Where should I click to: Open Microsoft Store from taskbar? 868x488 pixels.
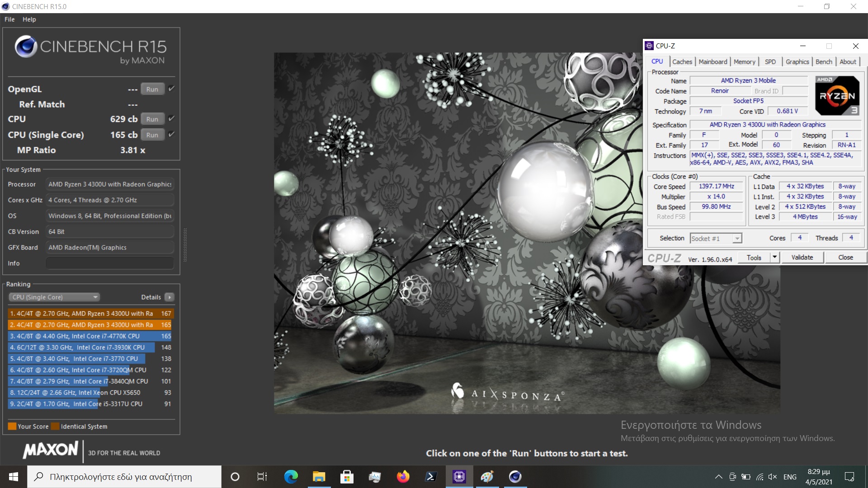pyautogui.click(x=347, y=477)
